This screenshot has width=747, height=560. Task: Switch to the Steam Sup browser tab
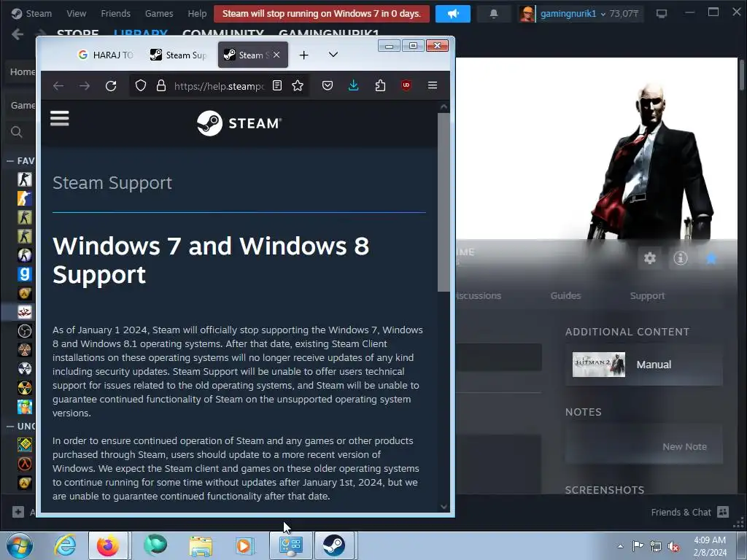[179, 55]
